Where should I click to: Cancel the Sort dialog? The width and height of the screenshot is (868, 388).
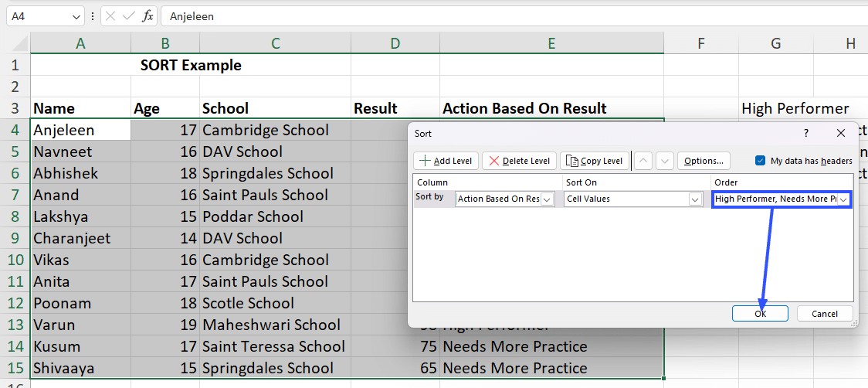[x=825, y=314]
